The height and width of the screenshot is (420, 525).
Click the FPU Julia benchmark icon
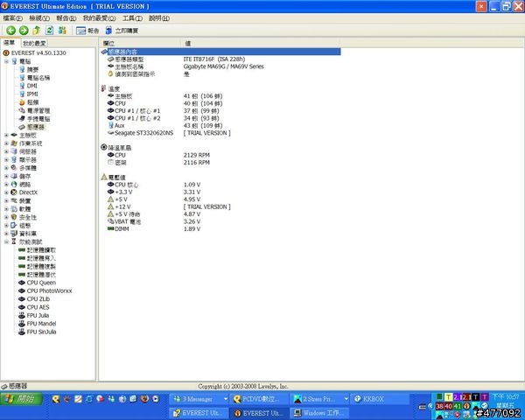tap(22, 316)
